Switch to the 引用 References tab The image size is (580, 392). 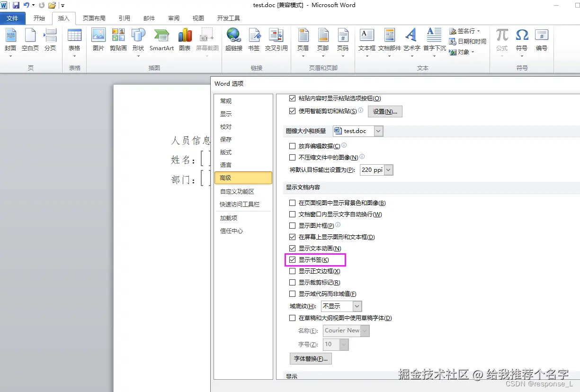(x=125, y=18)
